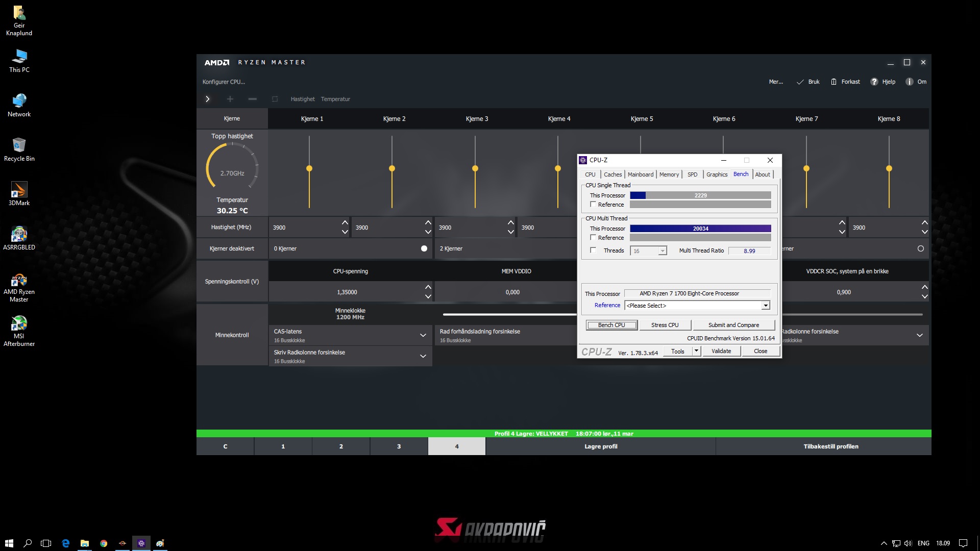Open taskbar Search
The image size is (980, 551).
pyautogui.click(x=28, y=543)
